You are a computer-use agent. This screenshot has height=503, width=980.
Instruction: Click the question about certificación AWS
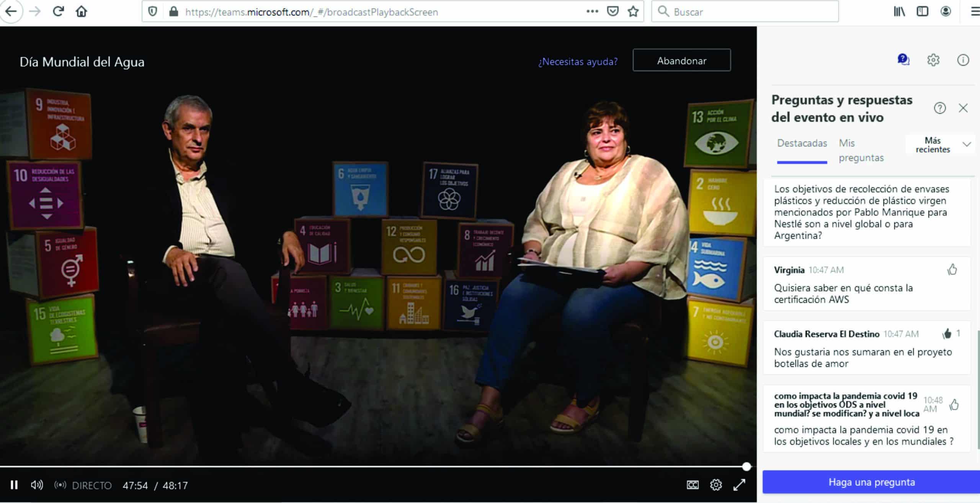click(x=843, y=293)
